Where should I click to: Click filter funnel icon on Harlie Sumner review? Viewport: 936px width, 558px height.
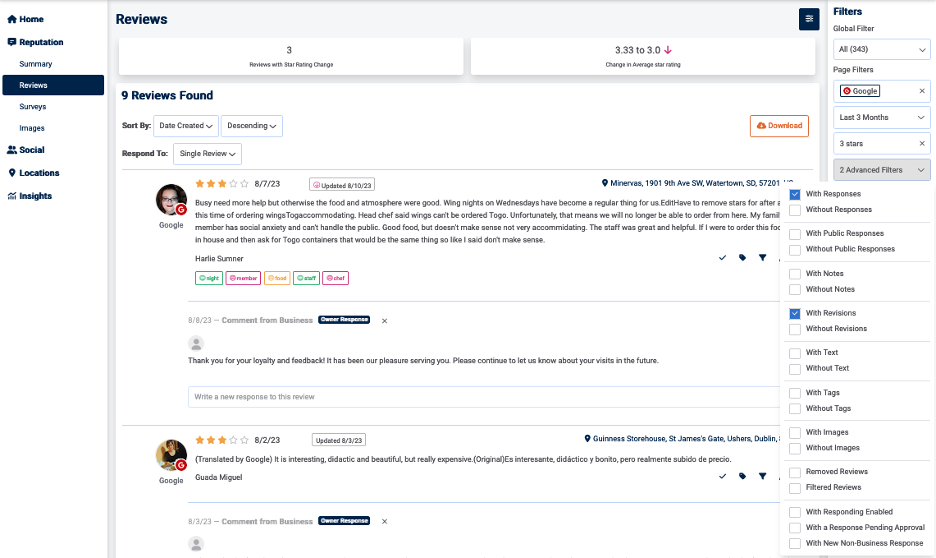(762, 258)
